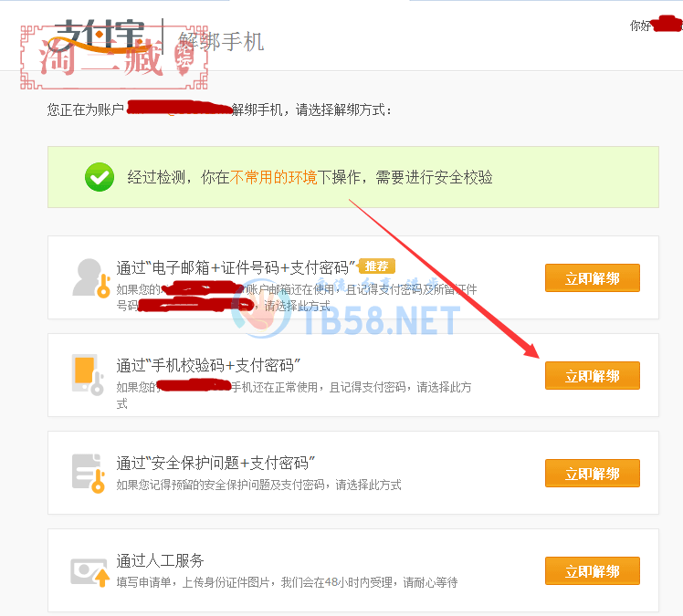The image size is (683, 616).
Task: Click 立即解绑 for phone code method
Action: point(593,375)
